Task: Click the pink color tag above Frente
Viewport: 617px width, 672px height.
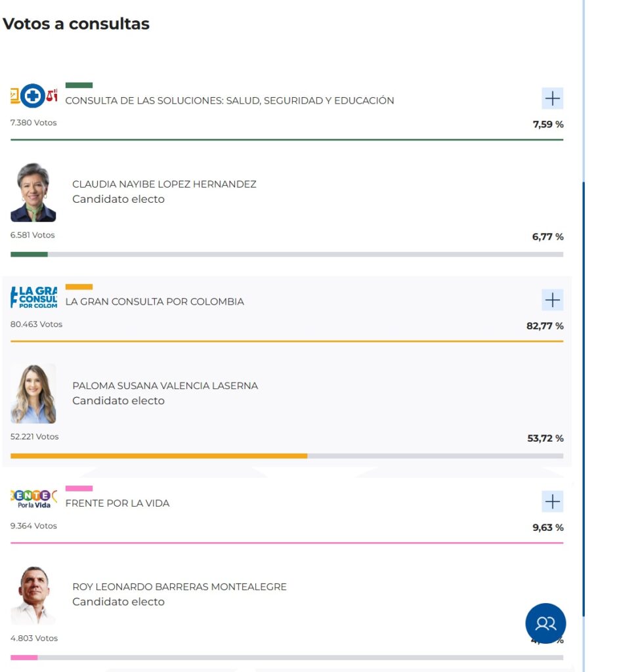Action: click(79, 488)
